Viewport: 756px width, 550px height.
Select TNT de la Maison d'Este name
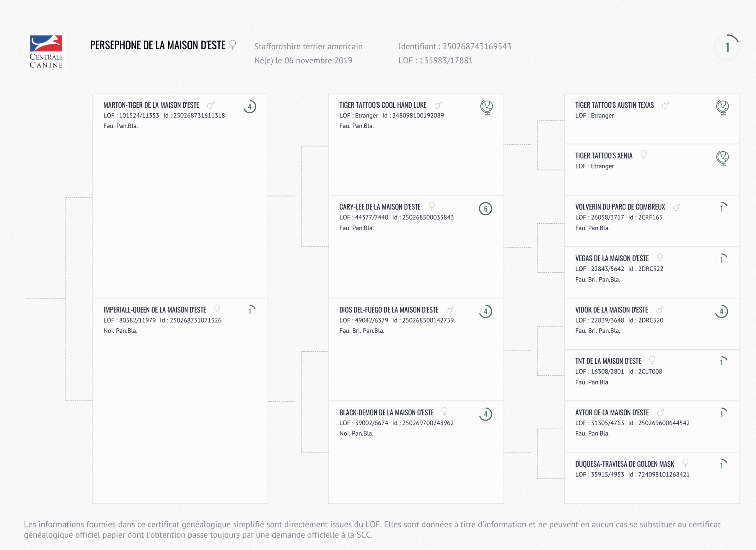tap(608, 361)
